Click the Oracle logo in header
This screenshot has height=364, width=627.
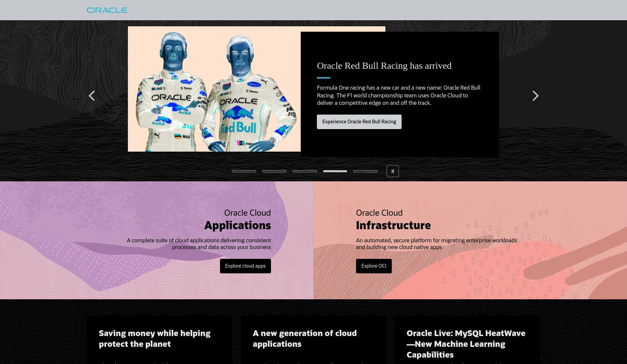(x=107, y=10)
